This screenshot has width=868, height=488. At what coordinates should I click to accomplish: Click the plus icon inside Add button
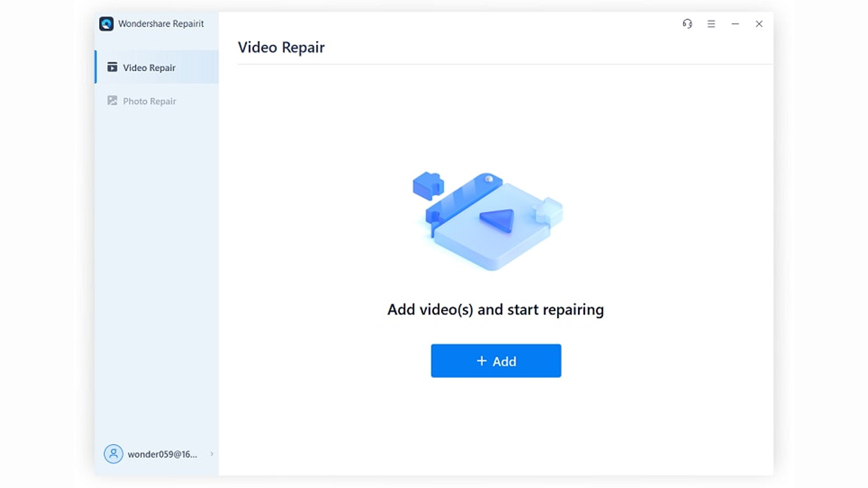click(x=483, y=361)
